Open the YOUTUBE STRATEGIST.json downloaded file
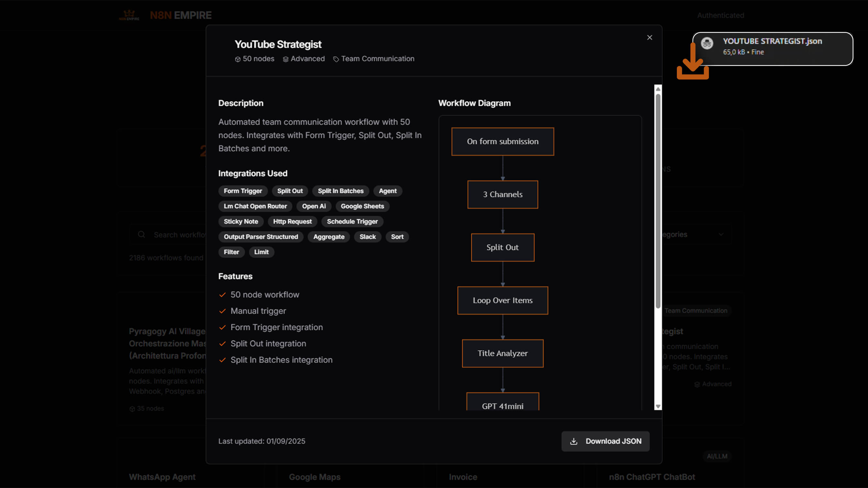This screenshot has width=868, height=488. [x=772, y=41]
